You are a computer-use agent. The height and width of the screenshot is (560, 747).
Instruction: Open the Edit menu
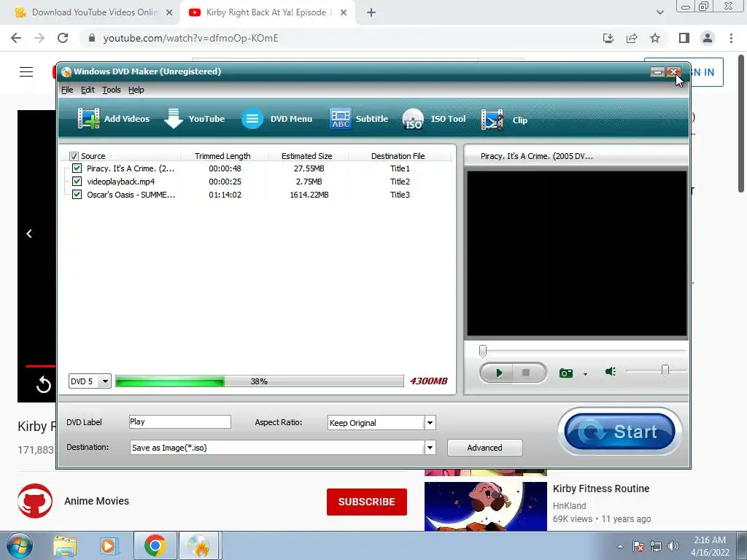[x=88, y=90]
